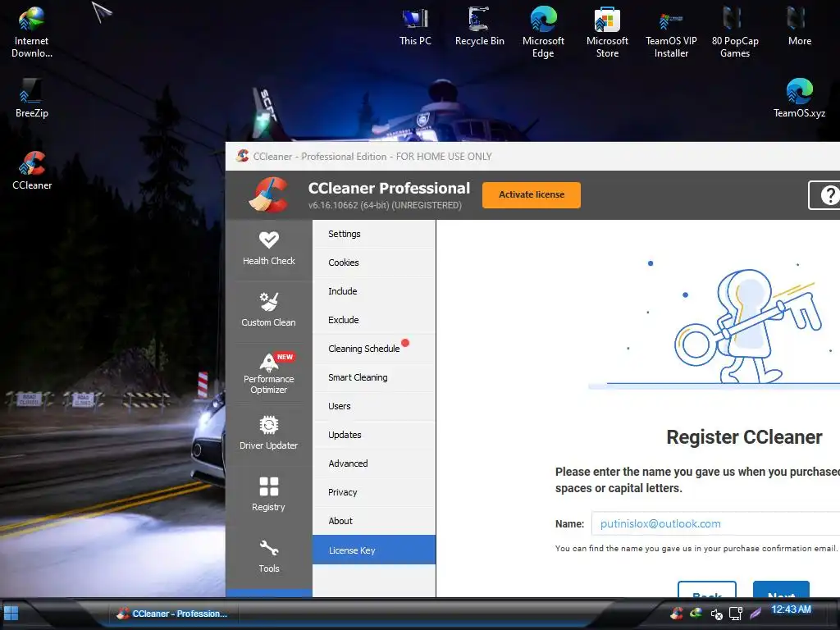Select the Exclude options tab
The height and width of the screenshot is (630, 840).
pyautogui.click(x=374, y=320)
